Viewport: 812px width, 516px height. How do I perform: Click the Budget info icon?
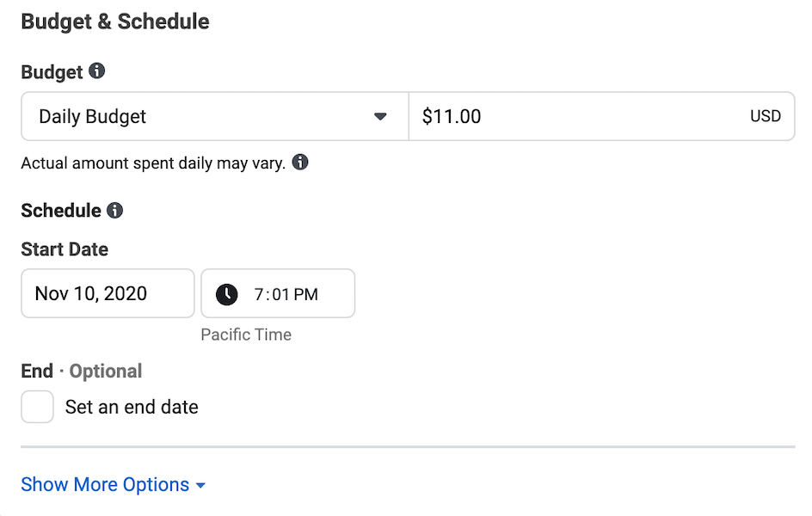click(x=95, y=72)
